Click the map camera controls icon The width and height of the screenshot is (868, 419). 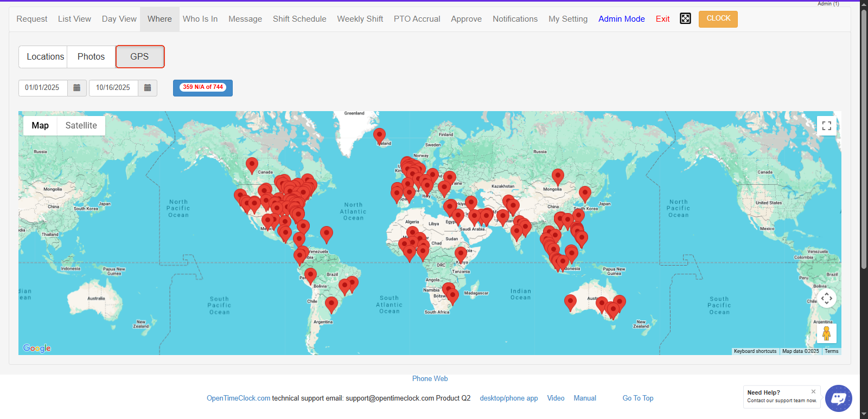pos(826,298)
